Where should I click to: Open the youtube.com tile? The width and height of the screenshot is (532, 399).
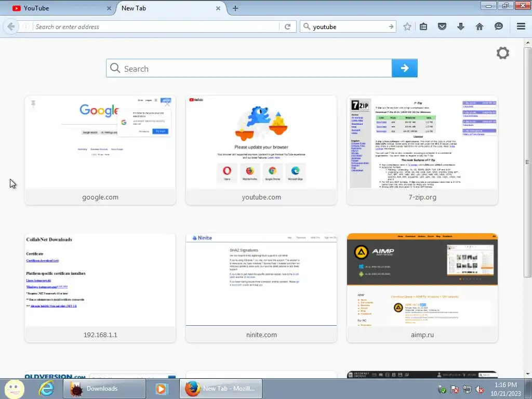[261, 150]
